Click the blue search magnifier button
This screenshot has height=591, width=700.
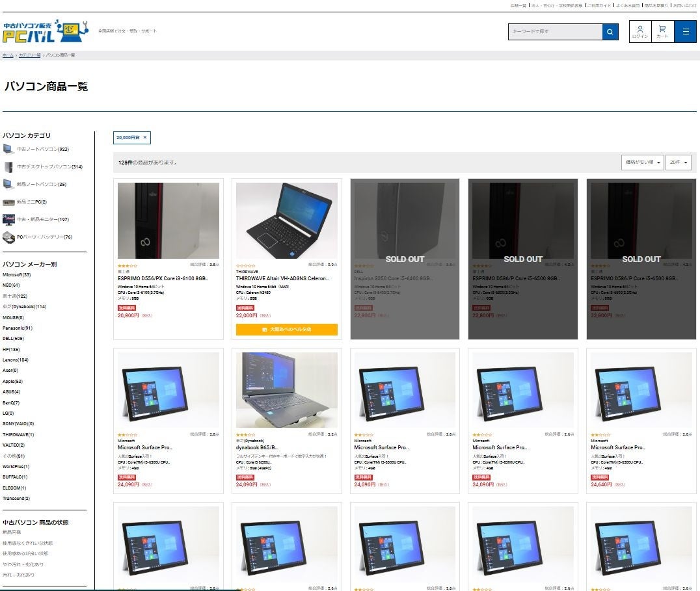click(610, 32)
